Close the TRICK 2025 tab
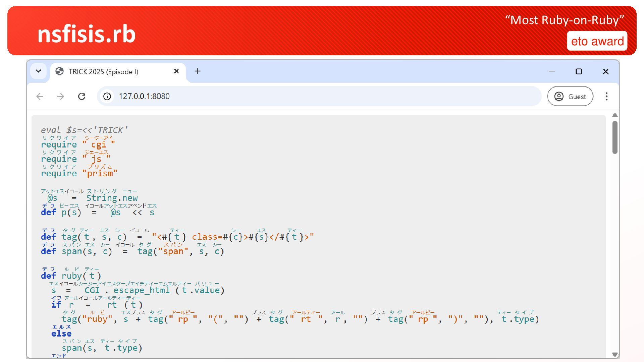Viewport: 644px width, 362px height. click(176, 71)
